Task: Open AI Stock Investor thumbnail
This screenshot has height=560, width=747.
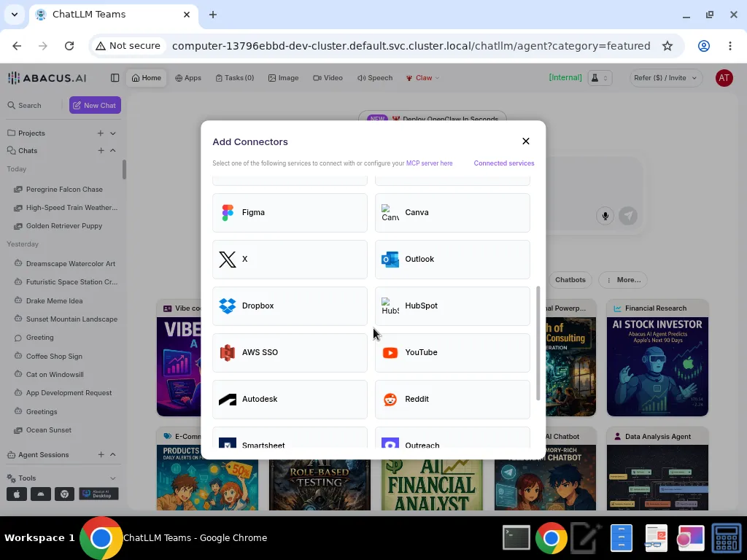Action: pyautogui.click(x=657, y=367)
